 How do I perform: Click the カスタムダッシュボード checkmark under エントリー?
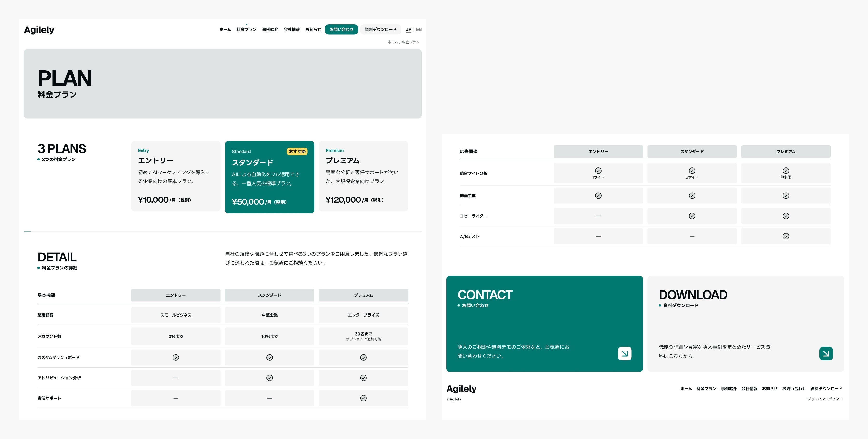pos(176,358)
